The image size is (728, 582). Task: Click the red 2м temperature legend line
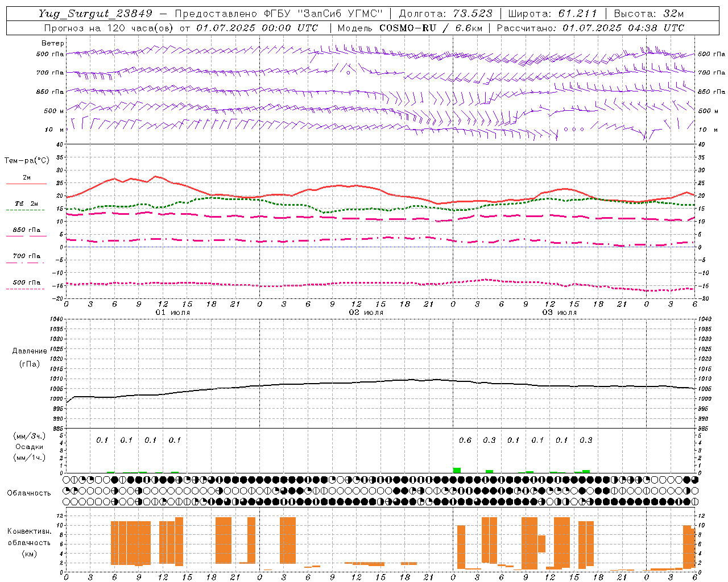pos(26,184)
